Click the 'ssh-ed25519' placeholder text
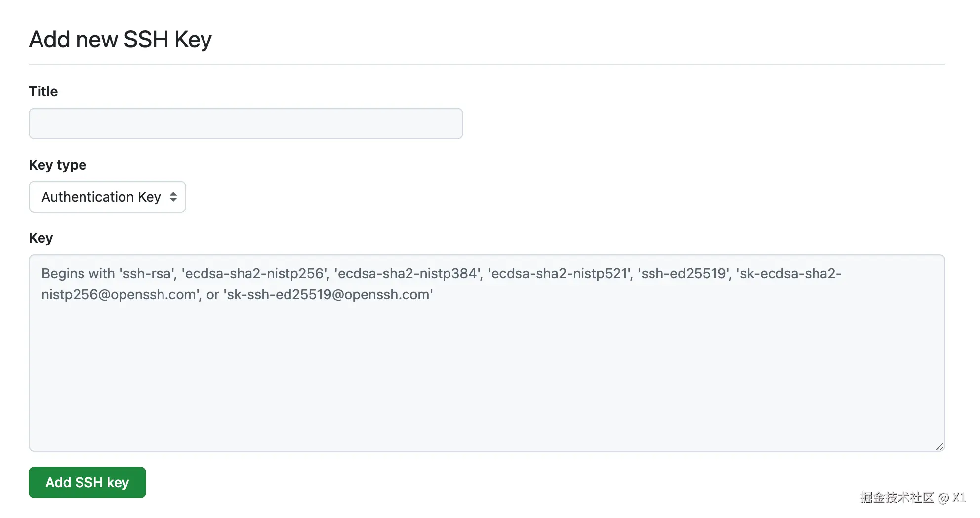 (x=684, y=273)
